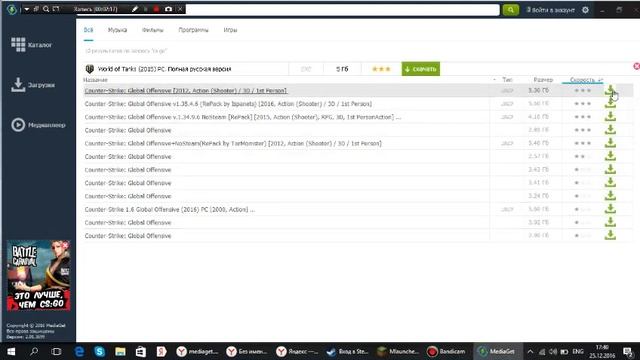Download Counter-Strike 1.6 Global Offensive (2015) row
The height and width of the screenshot is (360, 640).
(x=610, y=209)
